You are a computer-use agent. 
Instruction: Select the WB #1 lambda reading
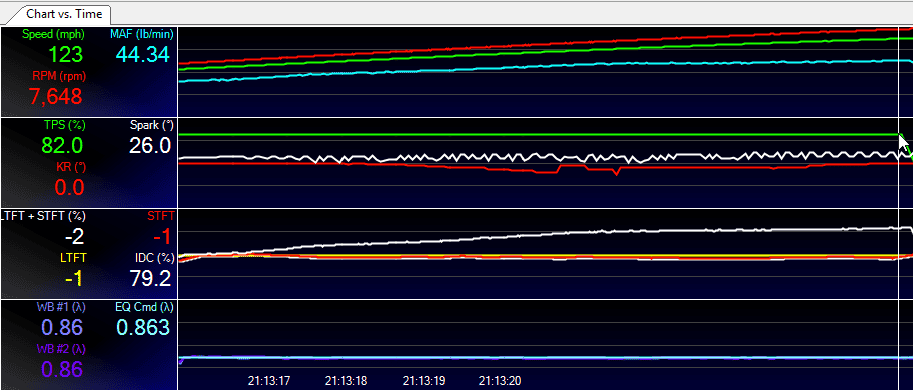click(x=62, y=327)
